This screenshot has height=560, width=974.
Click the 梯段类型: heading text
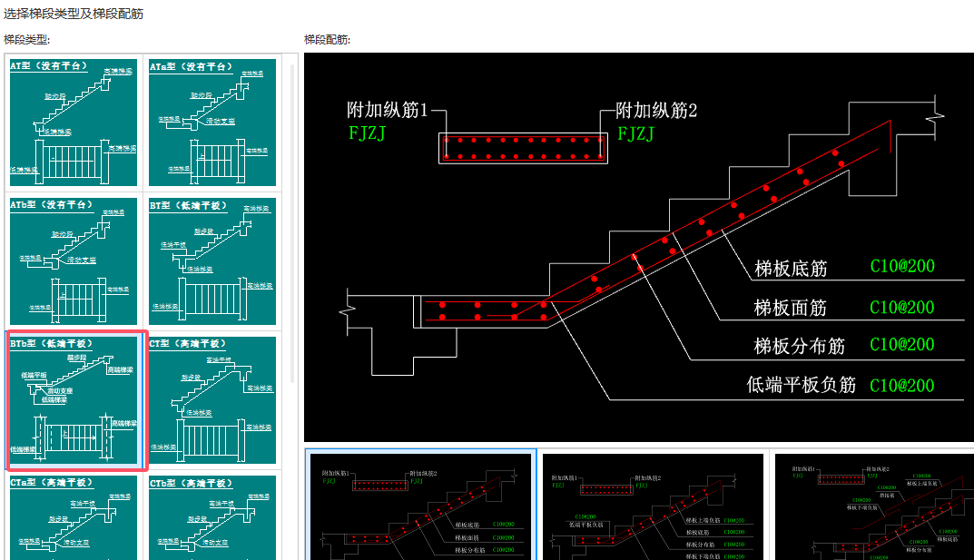click(26, 40)
